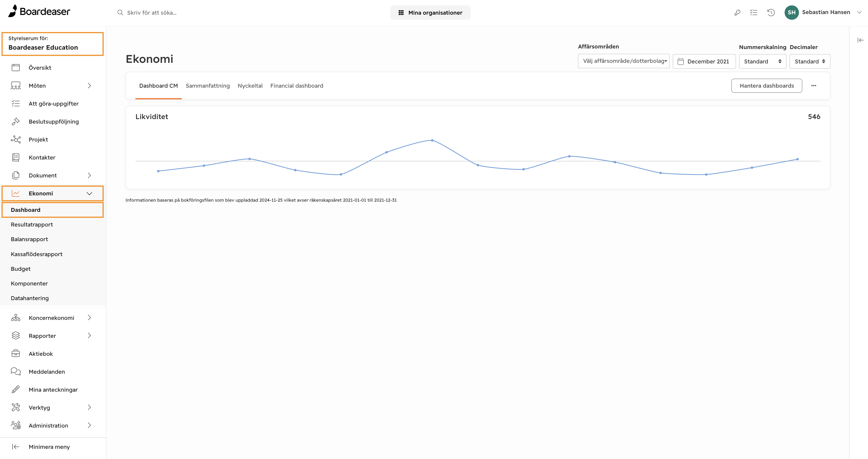Screen dimensions: 868x459
Task: Click the Minimera meny label
Action: [49, 447]
